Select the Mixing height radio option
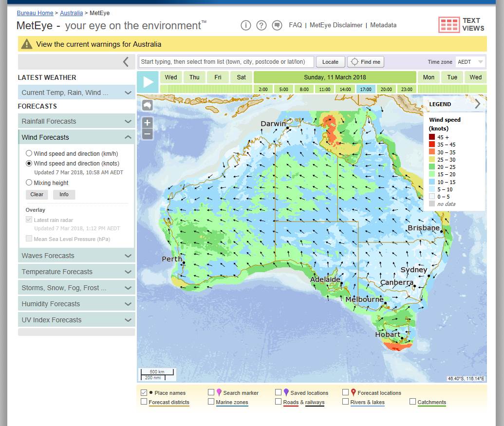The width and height of the screenshot is (504, 426). click(x=29, y=183)
